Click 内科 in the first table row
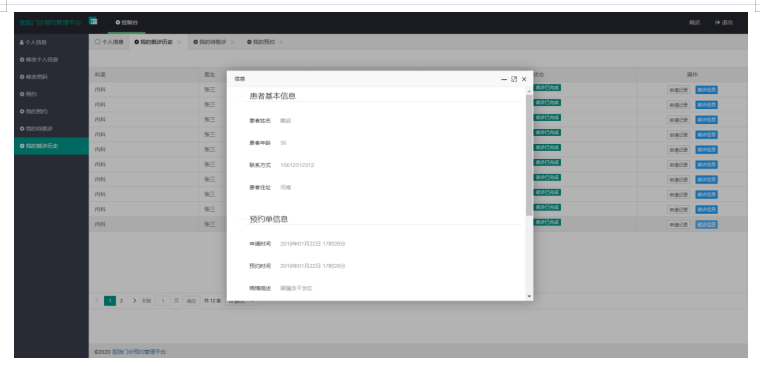The image size is (760, 366). 100,90
